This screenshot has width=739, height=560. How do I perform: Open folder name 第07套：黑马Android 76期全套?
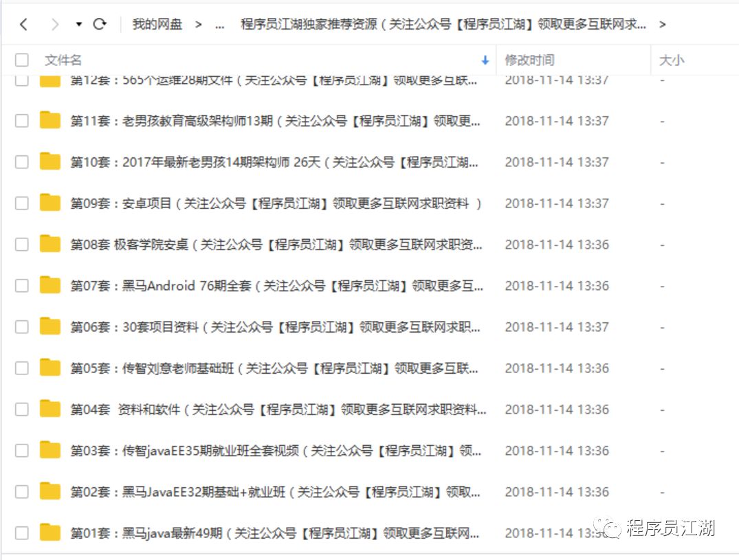coord(276,286)
